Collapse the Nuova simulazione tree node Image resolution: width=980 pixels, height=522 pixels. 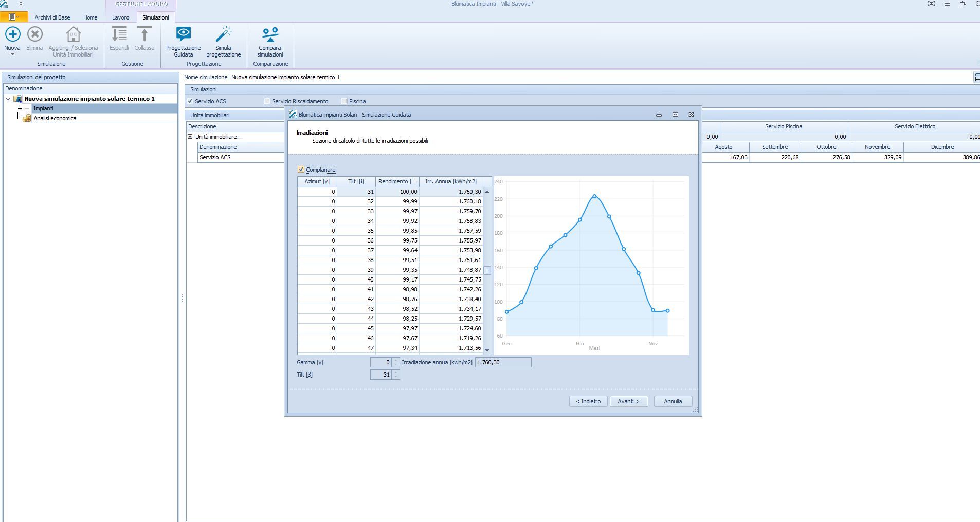pos(8,99)
